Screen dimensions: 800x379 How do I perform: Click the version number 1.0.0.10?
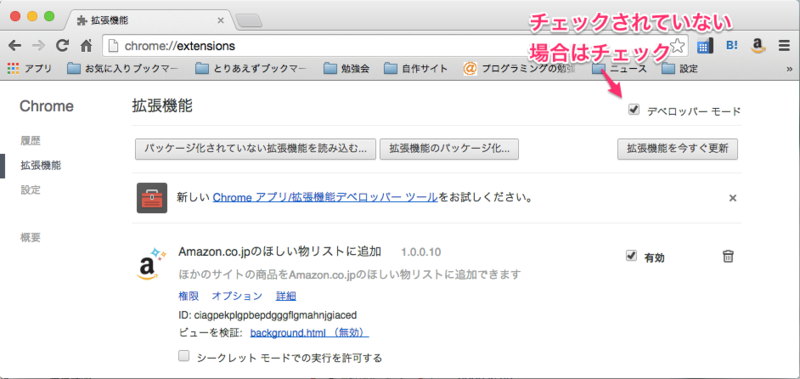point(421,252)
